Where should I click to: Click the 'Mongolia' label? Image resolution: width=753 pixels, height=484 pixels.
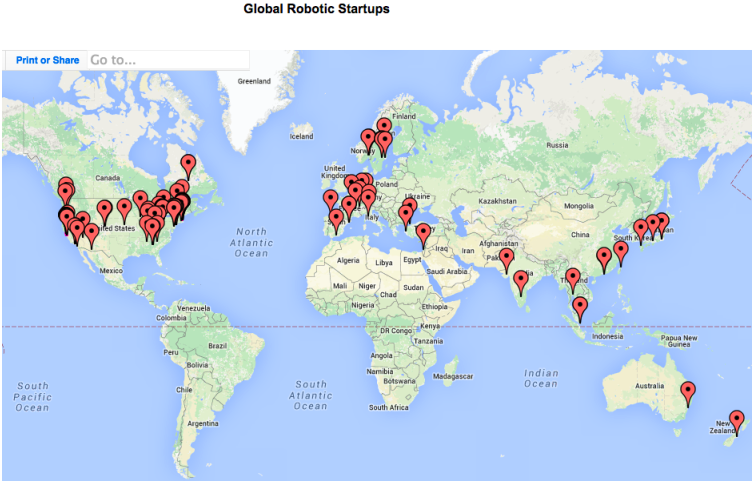click(579, 206)
